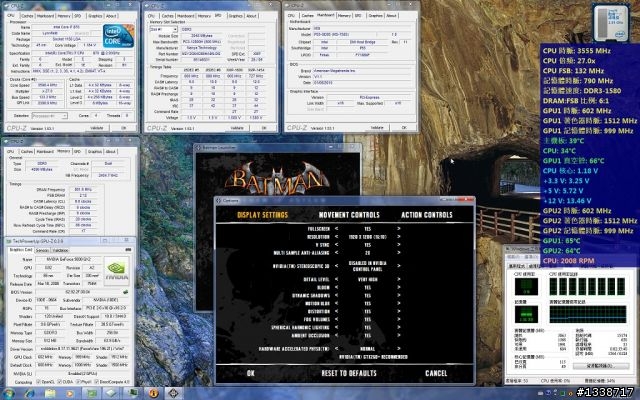Click the 'CPU: 2008 RPM' sensor line

tap(568, 261)
